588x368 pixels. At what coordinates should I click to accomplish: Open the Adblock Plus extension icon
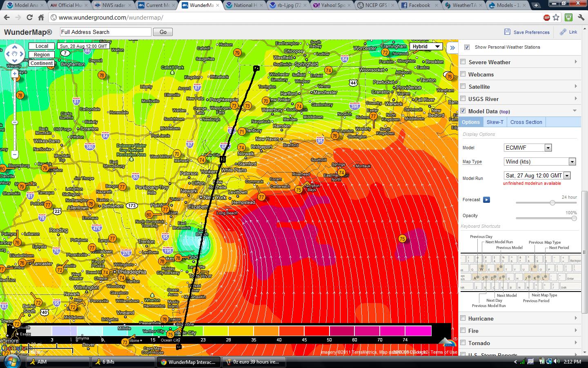point(547,18)
